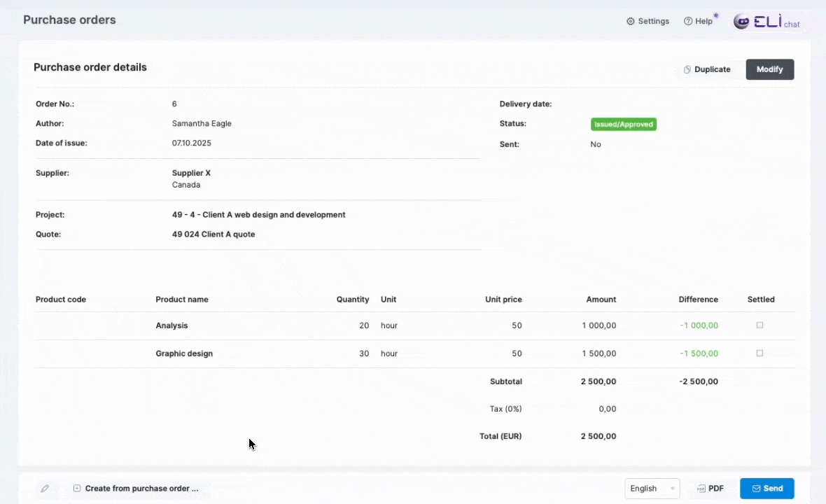This screenshot has height=504, width=826.
Task: Tick the Settled checkbox for Graphic design
Action: (x=759, y=353)
